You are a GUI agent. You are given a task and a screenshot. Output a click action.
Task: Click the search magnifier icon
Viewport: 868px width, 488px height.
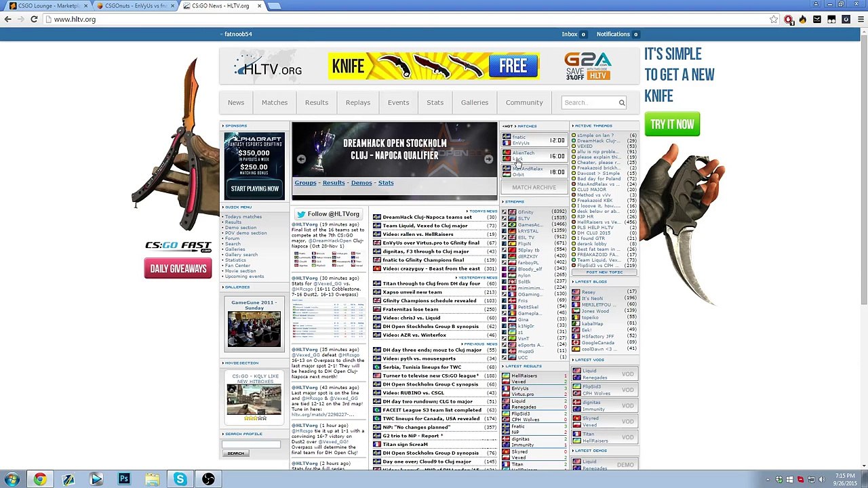click(x=621, y=103)
